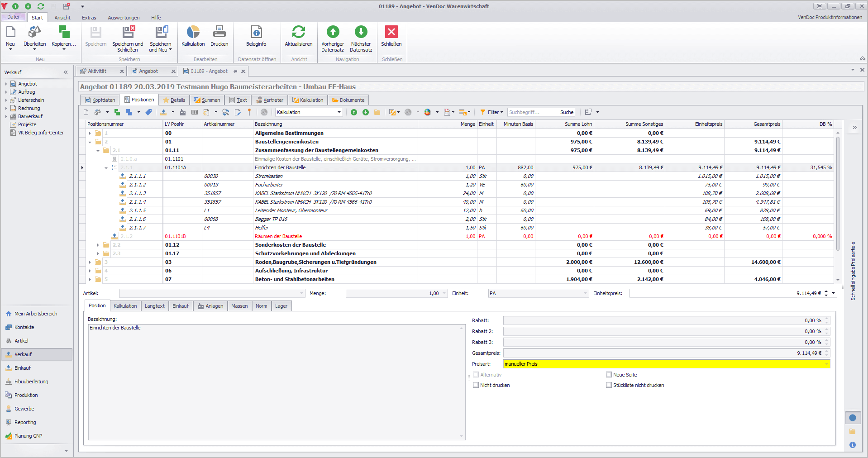This screenshot has width=868, height=458.
Task: Click the positions grid vertical scrollbar
Action: [x=838, y=190]
